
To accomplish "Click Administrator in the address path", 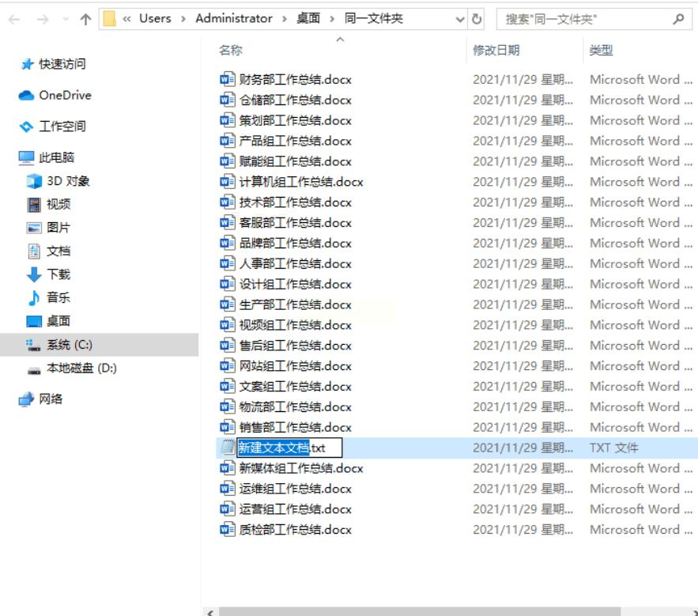I will [234, 18].
